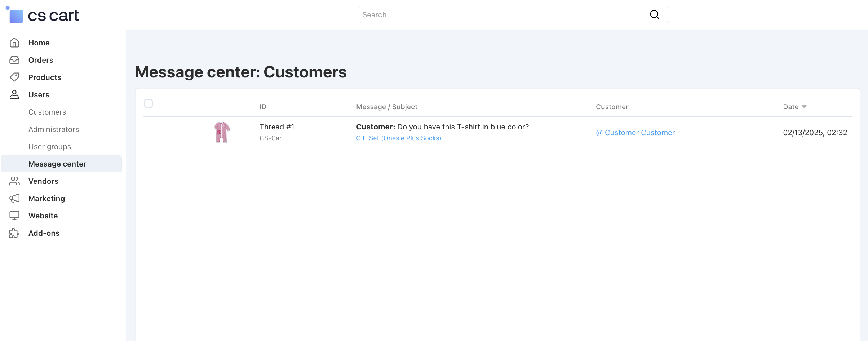Click the Website monitor icon

pos(14,216)
